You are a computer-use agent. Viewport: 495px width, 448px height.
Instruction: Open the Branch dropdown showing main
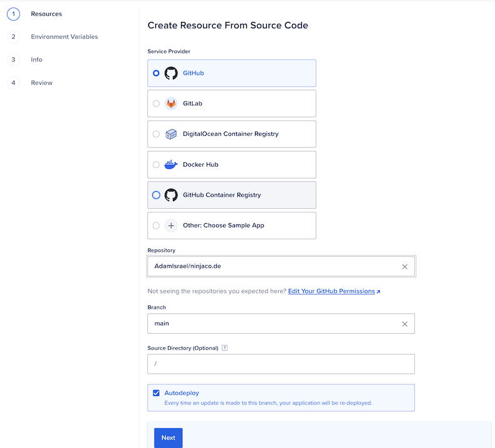[281, 323]
